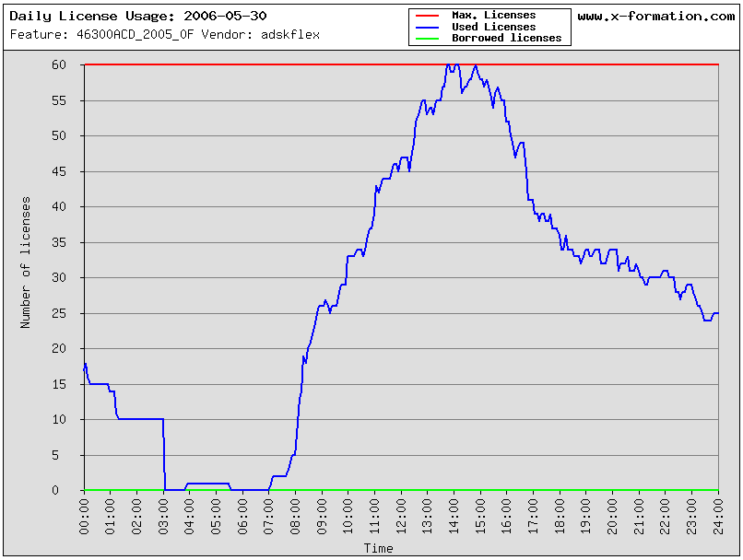Click the y-axis value 15
Image resolution: width=743 pixels, height=560 pixels.
[x=59, y=384]
